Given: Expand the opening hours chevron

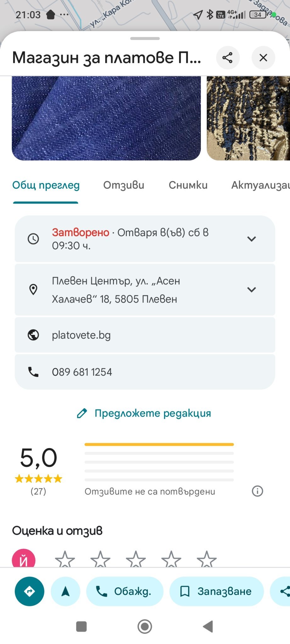Looking at the screenshot, I should [251, 239].
